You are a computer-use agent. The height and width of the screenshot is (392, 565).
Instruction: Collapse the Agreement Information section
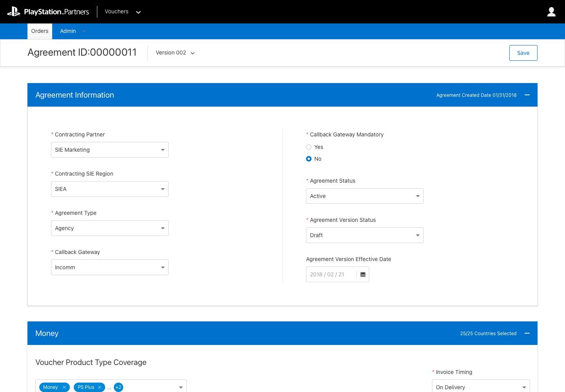(527, 95)
